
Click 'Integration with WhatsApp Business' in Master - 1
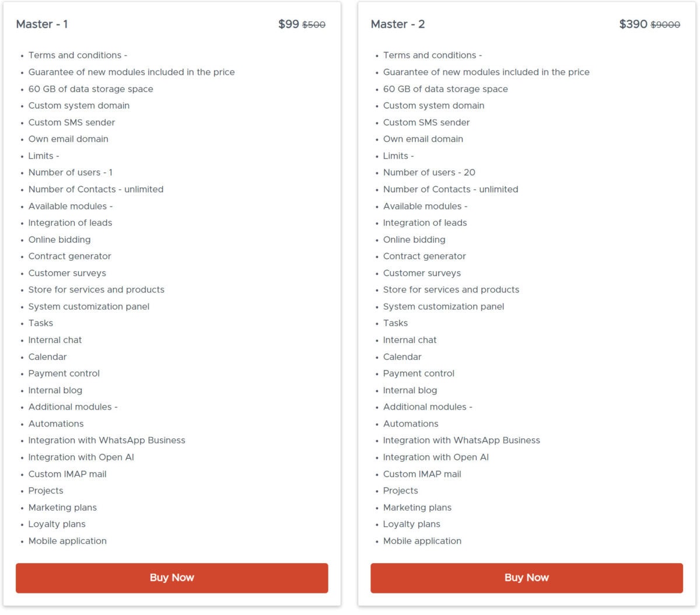click(x=107, y=440)
